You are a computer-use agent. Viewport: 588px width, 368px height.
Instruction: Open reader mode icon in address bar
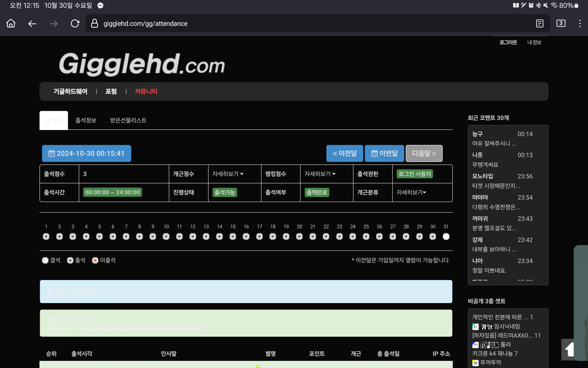539,23
